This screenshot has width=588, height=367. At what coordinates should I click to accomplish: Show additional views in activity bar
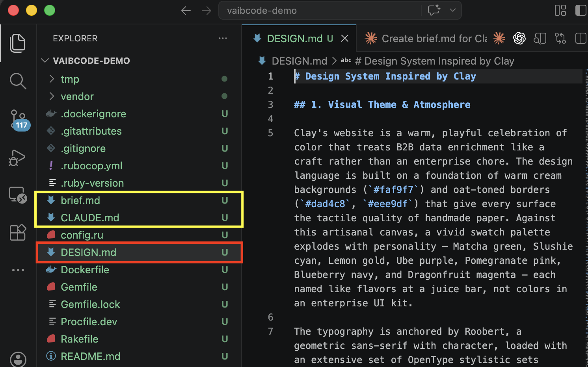[x=18, y=270]
